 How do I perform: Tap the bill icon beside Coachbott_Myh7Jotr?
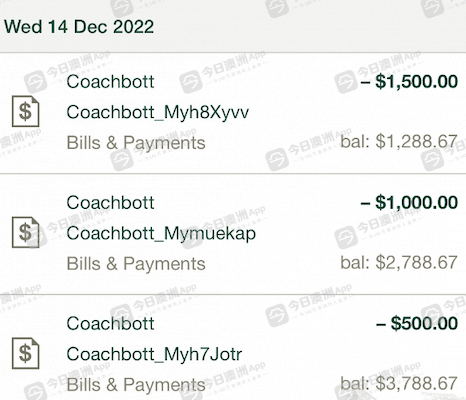(x=26, y=353)
